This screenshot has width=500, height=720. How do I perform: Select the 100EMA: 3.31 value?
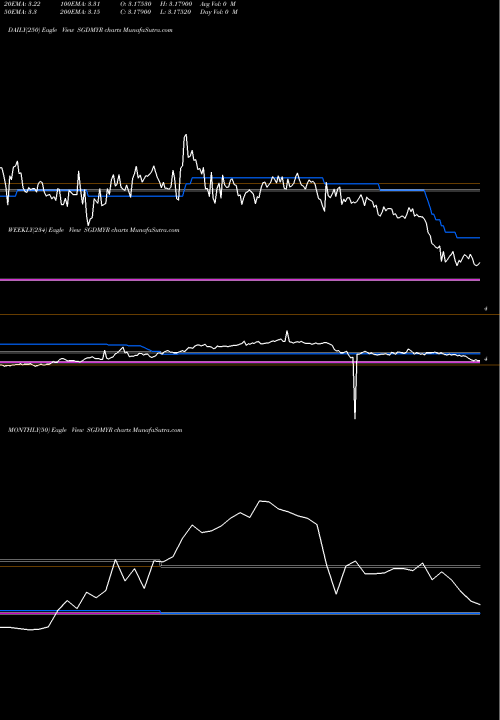[80, 3]
